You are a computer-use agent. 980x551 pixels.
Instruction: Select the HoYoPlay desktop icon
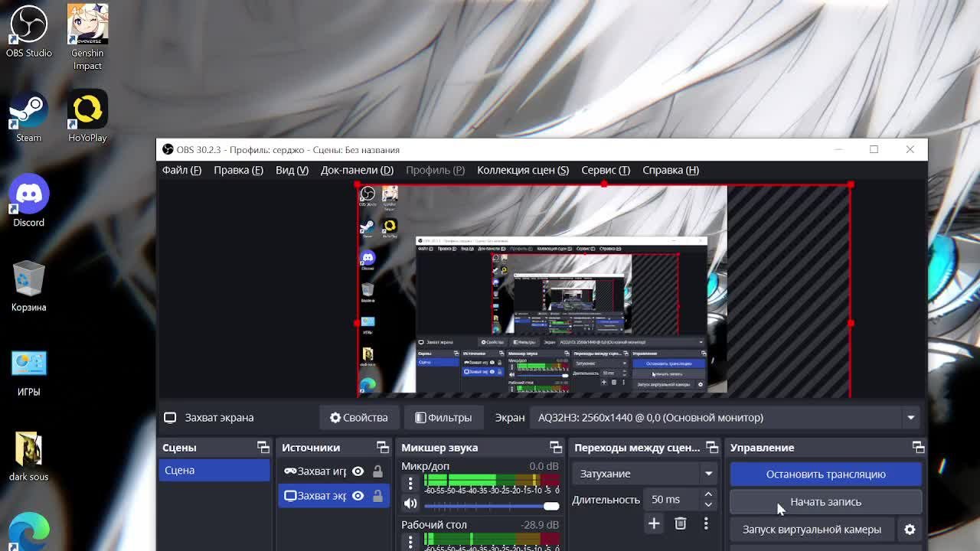click(x=87, y=117)
